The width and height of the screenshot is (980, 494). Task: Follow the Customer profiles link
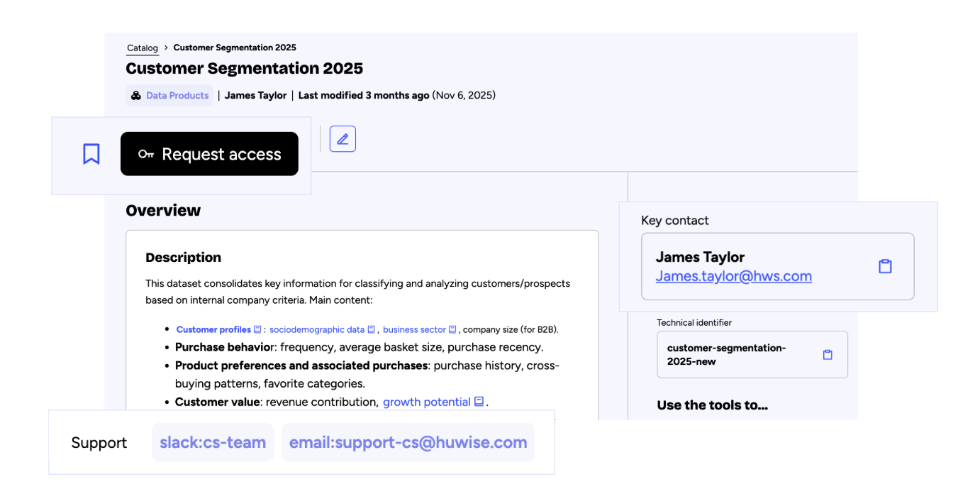tap(213, 329)
